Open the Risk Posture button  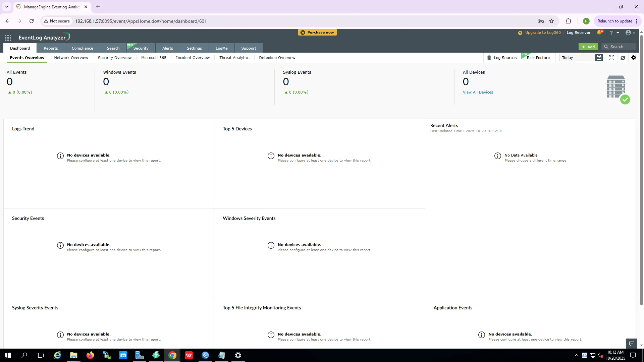point(538,58)
